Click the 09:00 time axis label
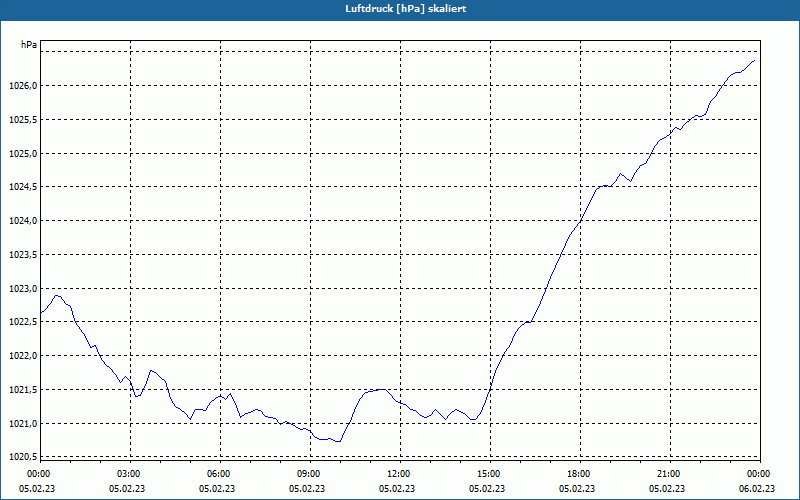 click(x=307, y=474)
